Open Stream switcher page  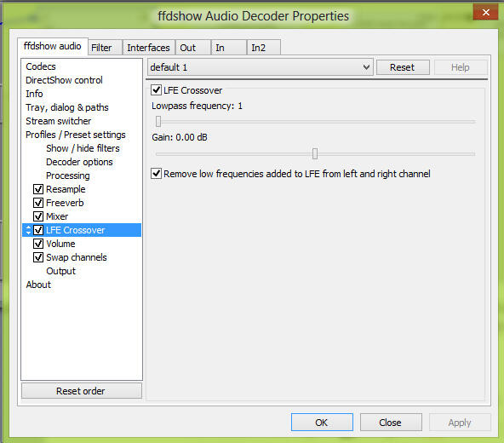click(x=58, y=121)
